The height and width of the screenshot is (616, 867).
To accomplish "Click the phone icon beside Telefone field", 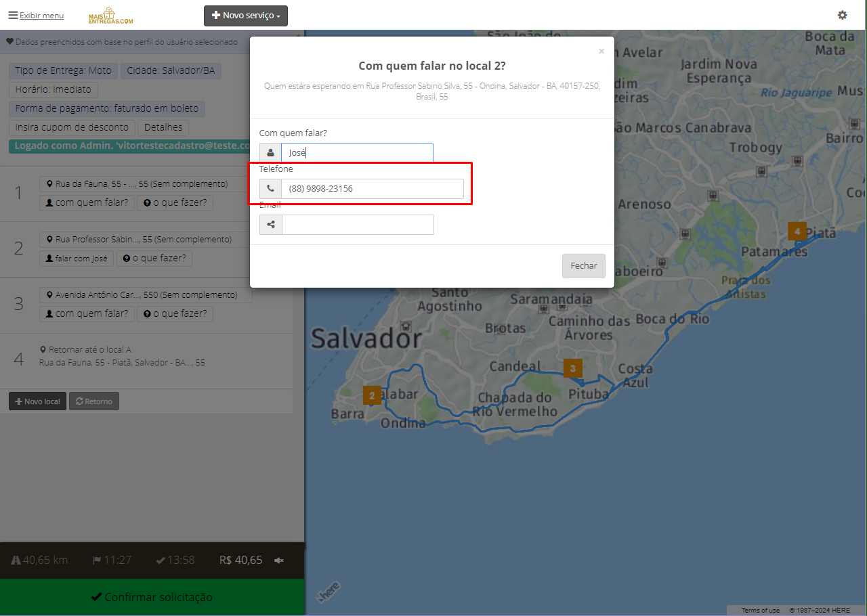I will click(x=270, y=189).
